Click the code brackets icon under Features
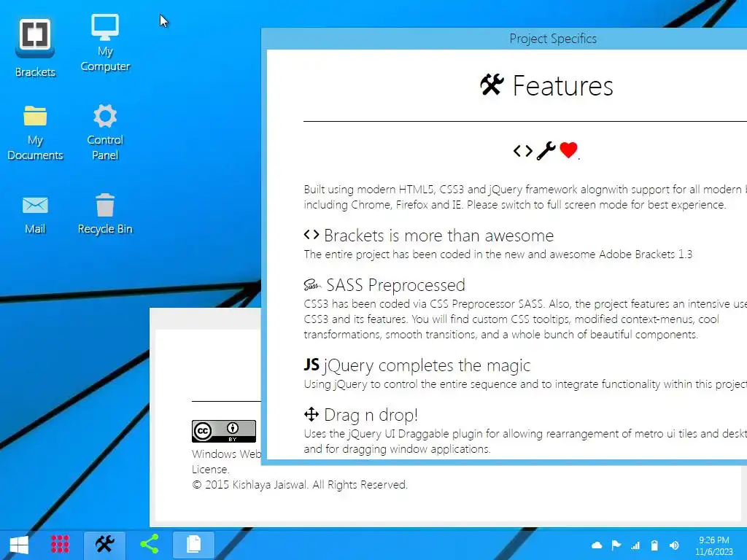 pos(522,151)
